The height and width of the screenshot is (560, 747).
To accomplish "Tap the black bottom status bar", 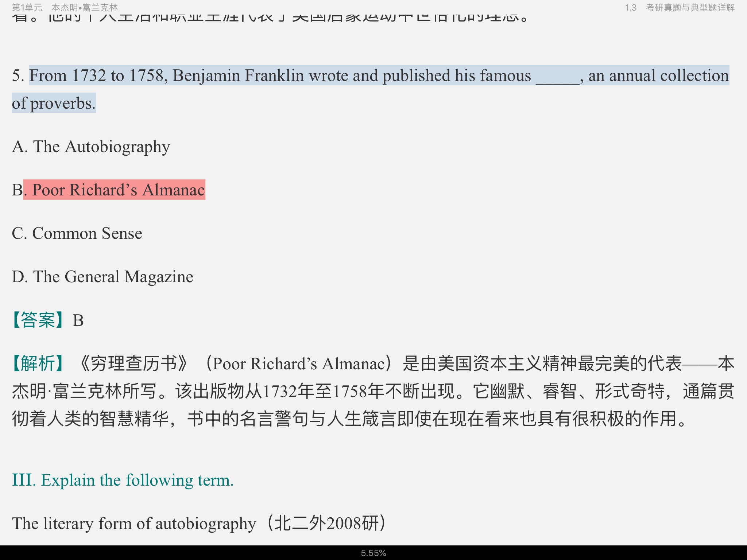I will [146, 553].
